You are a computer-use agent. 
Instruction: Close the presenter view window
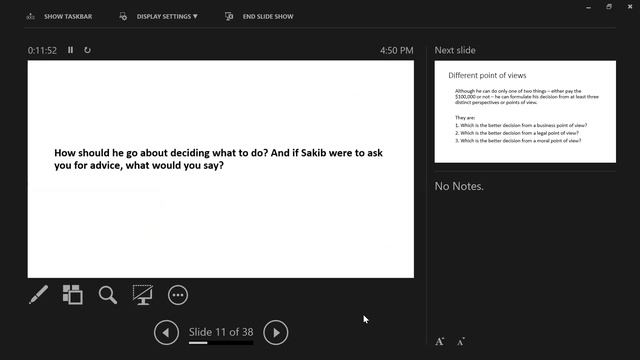[x=630, y=7]
